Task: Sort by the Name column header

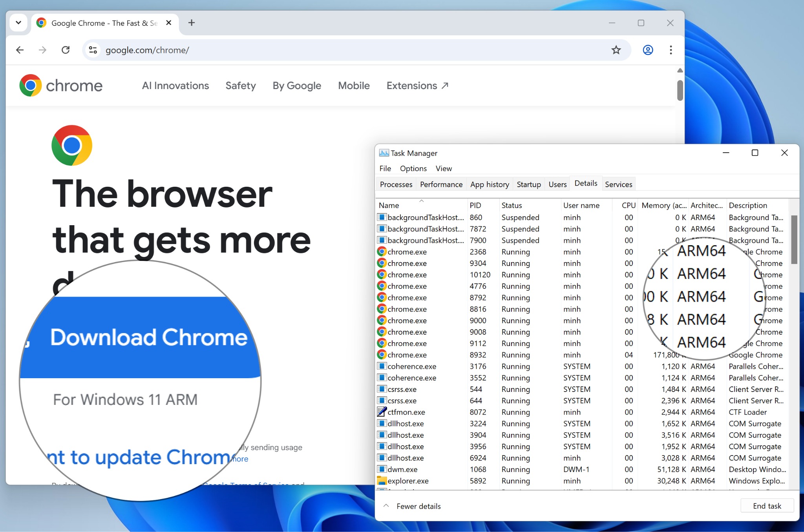Action: coord(421,205)
